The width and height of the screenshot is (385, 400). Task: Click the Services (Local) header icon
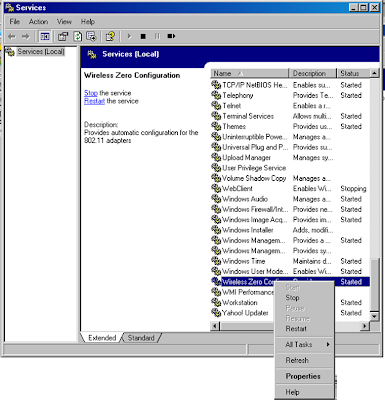pos(92,54)
